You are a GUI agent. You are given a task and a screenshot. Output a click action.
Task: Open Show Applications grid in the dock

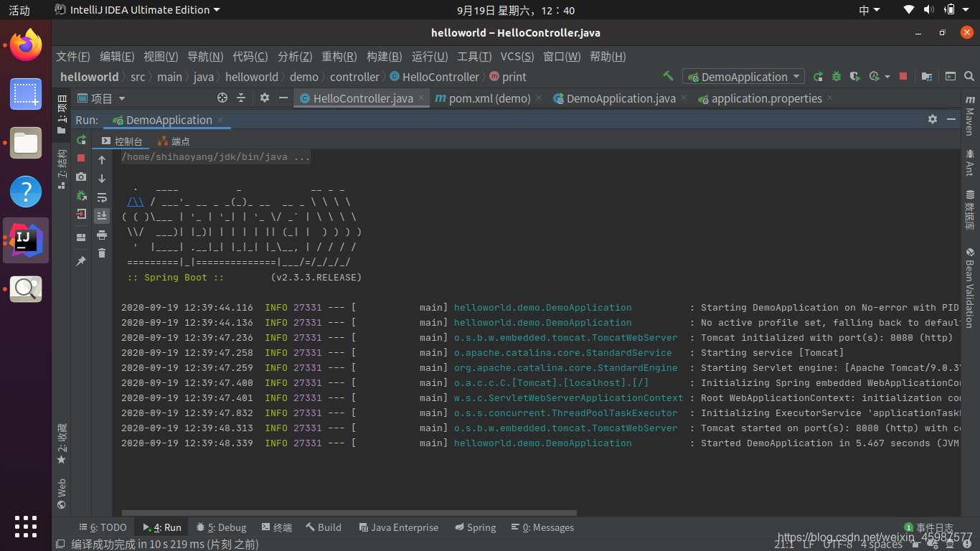(x=26, y=526)
